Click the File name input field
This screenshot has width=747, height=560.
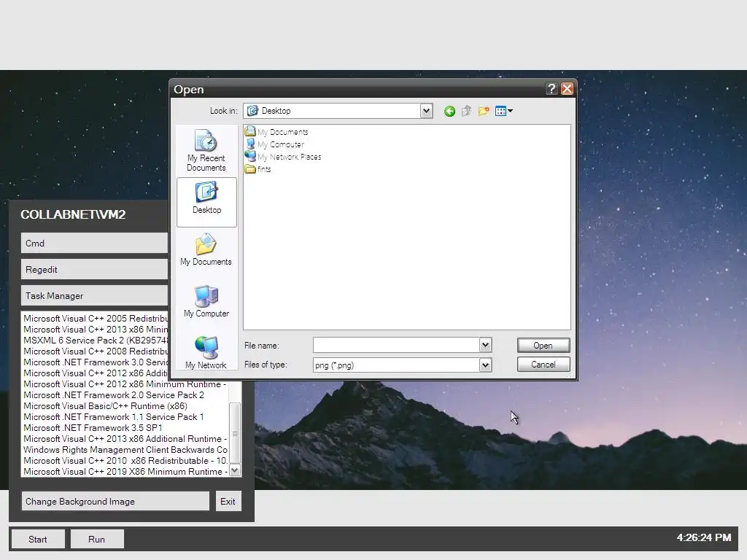tap(396, 345)
